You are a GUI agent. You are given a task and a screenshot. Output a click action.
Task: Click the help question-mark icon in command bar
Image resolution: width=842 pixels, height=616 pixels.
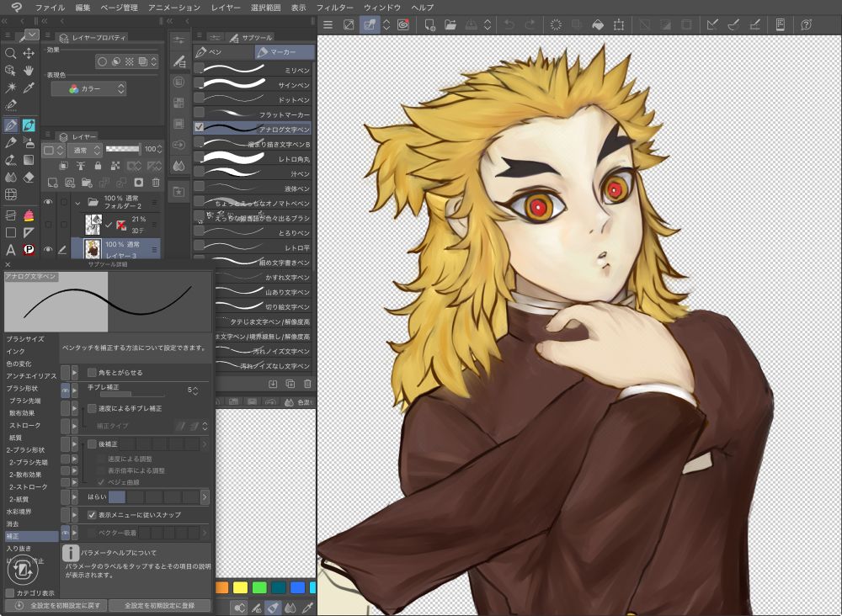tap(806, 24)
